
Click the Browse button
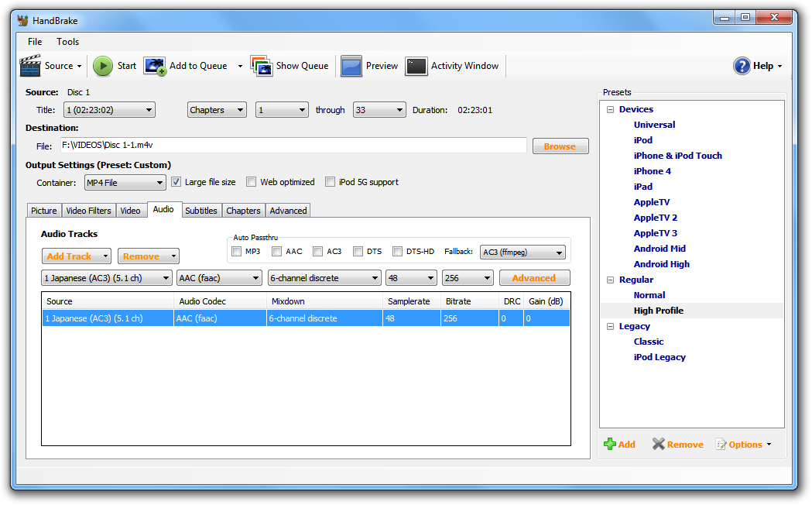(560, 146)
